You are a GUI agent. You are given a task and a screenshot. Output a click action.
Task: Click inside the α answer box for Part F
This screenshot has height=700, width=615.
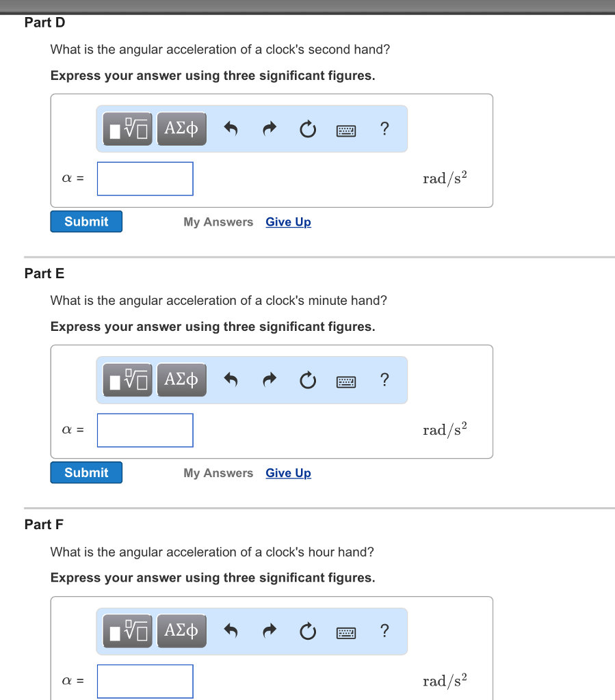coord(144,681)
